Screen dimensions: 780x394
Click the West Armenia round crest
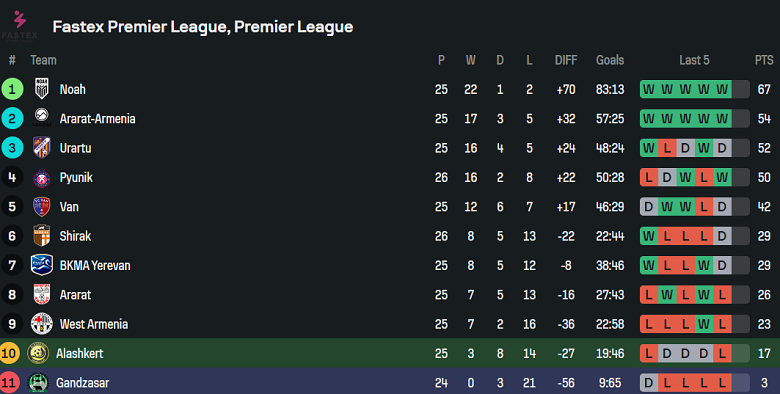point(42,324)
